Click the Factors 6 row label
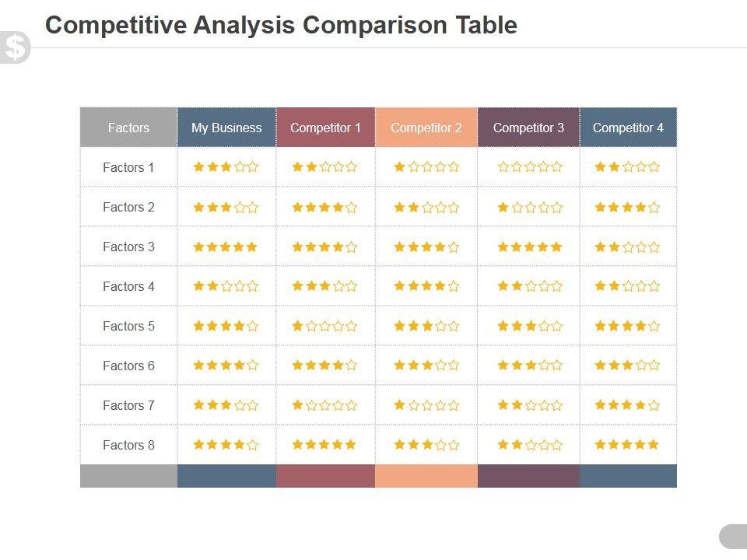 coord(128,366)
